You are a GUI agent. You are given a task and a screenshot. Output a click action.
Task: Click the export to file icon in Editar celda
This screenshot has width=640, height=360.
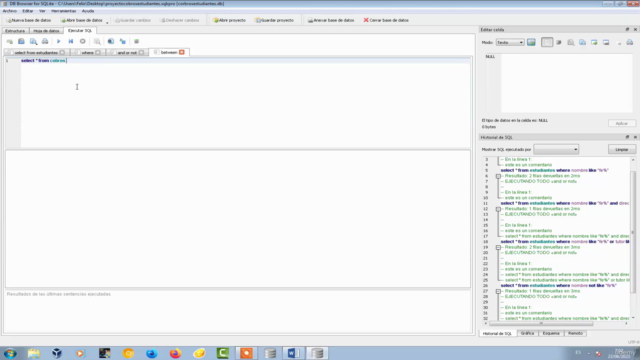tap(606, 42)
